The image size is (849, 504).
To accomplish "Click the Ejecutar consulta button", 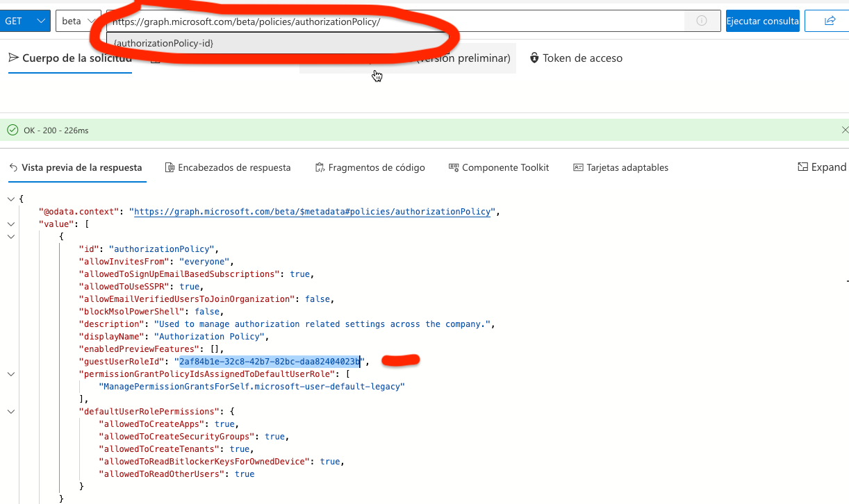I will (x=762, y=21).
